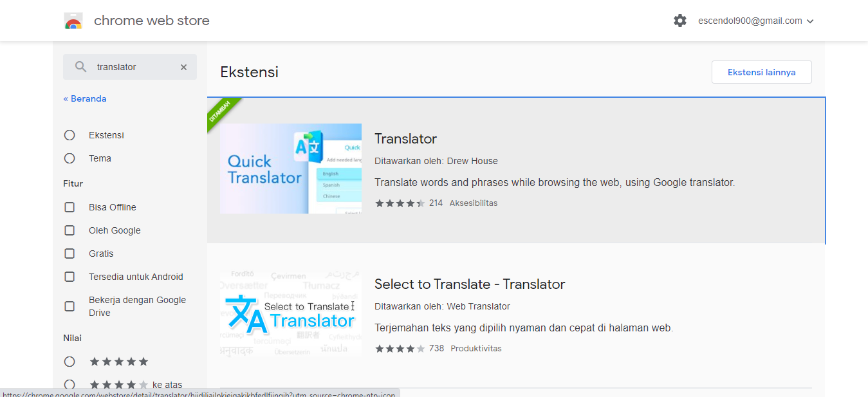Enable the Oleh Google checkbox

tap(69, 230)
